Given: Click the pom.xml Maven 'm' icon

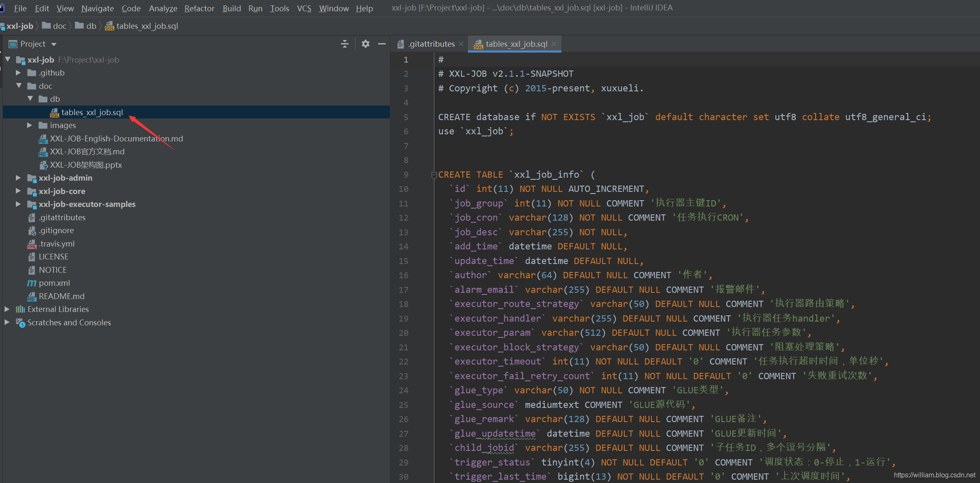Looking at the screenshot, I should pyautogui.click(x=32, y=283).
